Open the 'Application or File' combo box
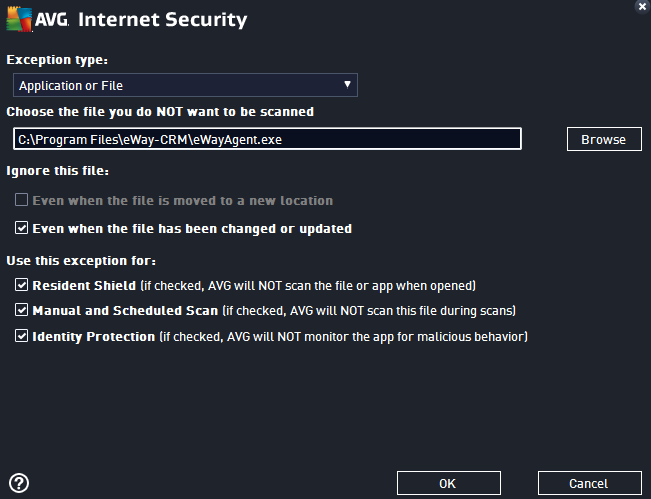Viewport: 651px width, 499px height. coord(185,85)
